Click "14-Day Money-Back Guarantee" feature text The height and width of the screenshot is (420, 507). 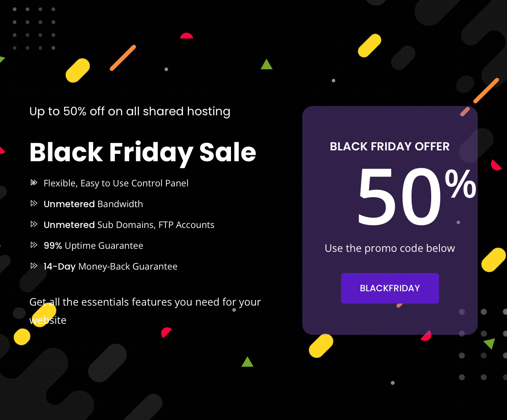110,266
